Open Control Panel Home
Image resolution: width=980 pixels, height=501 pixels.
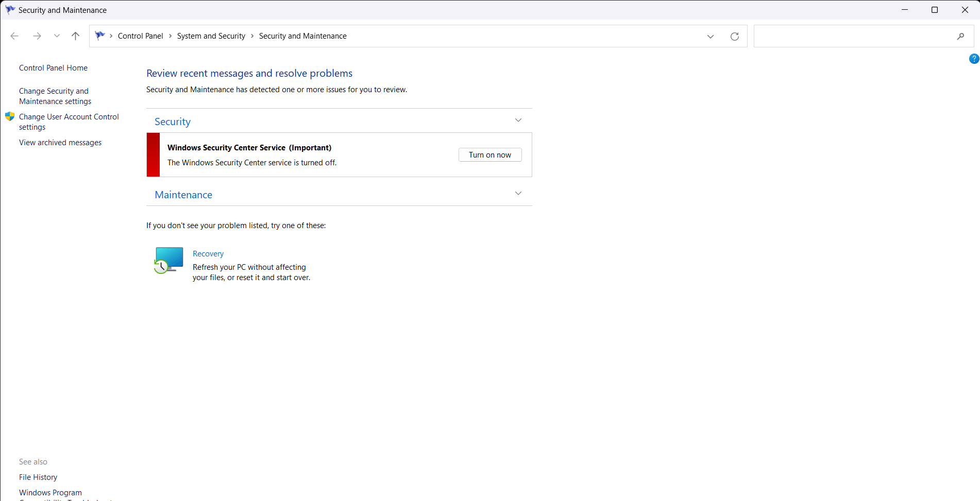coord(53,68)
